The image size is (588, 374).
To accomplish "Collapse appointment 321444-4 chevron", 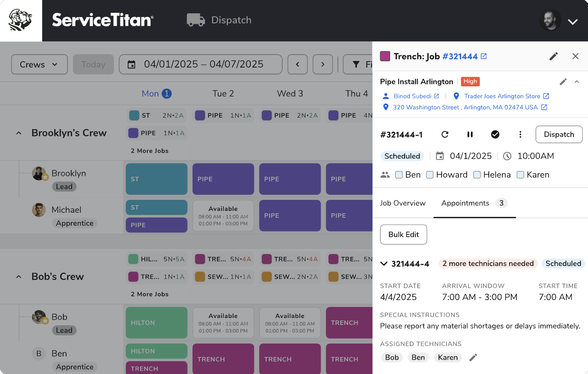I will pos(384,264).
